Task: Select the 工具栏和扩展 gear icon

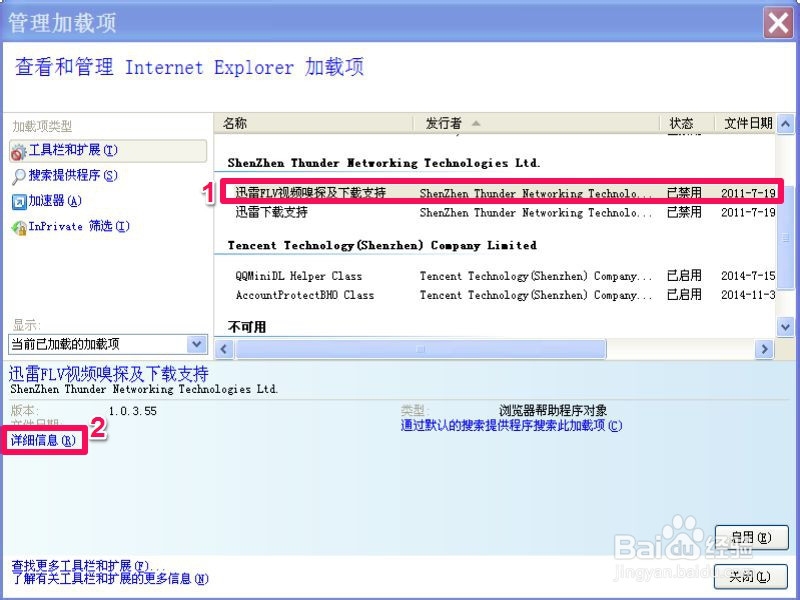Action: coord(18,152)
